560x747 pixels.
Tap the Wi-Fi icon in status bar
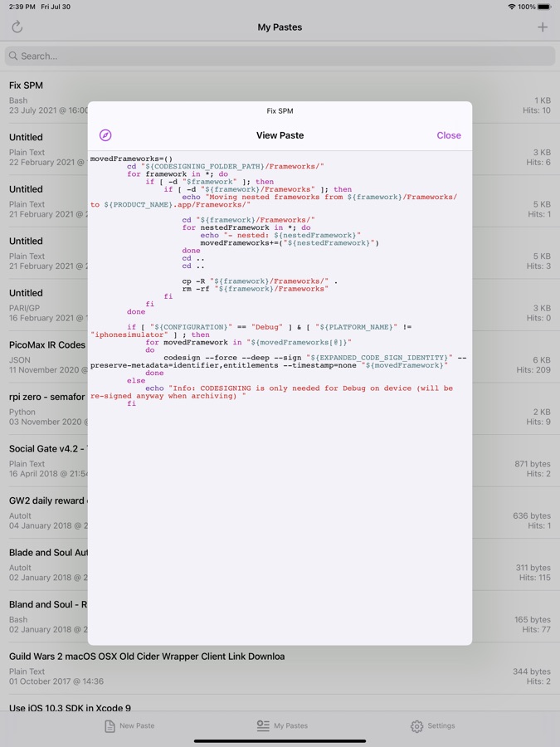[x=511, y=7]
